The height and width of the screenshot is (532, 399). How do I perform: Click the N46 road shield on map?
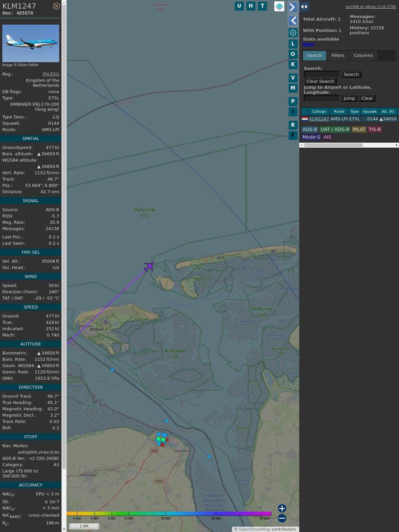tap(154, 451)
